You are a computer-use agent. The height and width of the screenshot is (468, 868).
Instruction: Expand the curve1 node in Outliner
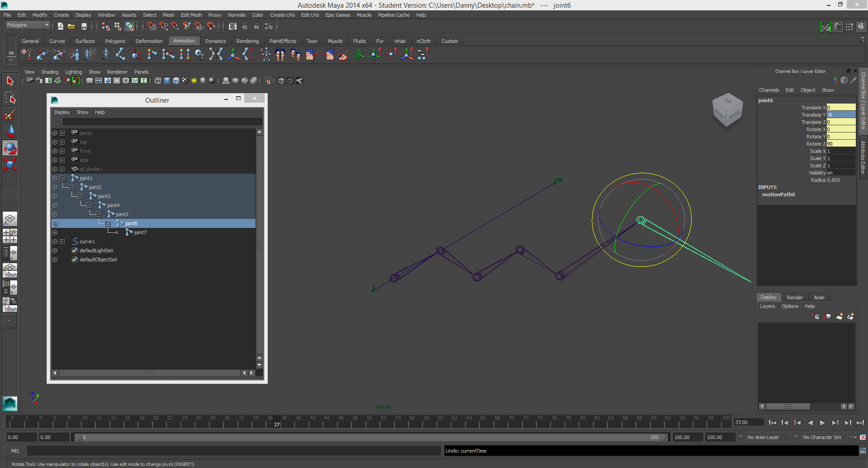click(x=62, y=241)
